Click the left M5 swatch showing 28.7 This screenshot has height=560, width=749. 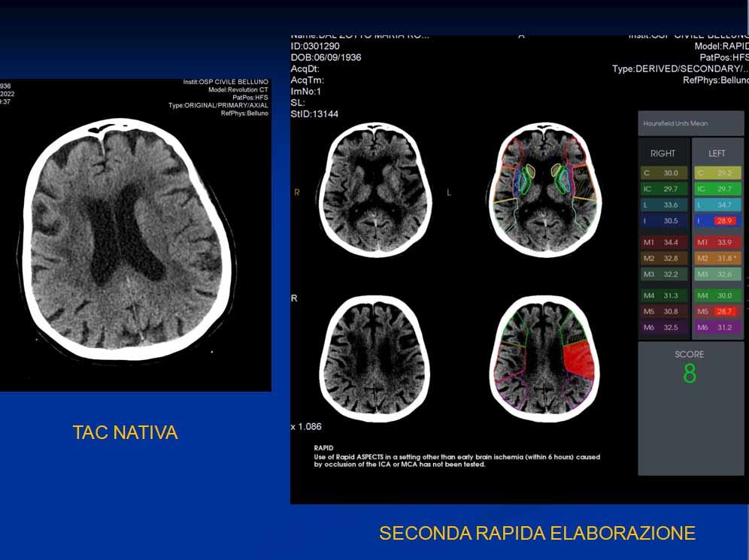click(x=717, y=311)
